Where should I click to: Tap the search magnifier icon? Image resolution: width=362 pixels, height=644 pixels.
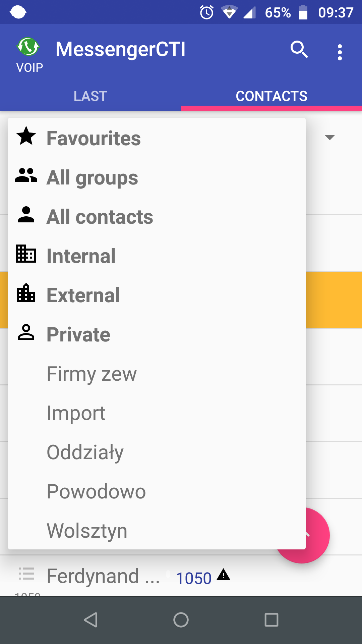(x=299, y=50)
